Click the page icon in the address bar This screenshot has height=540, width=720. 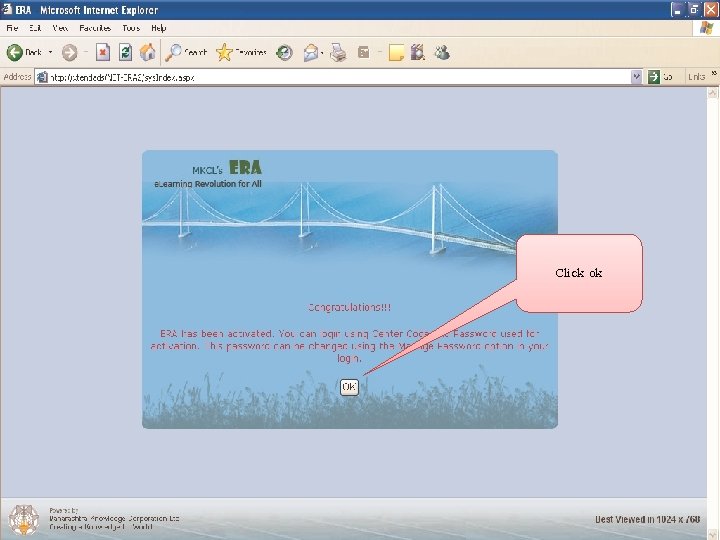pos(42,77)
